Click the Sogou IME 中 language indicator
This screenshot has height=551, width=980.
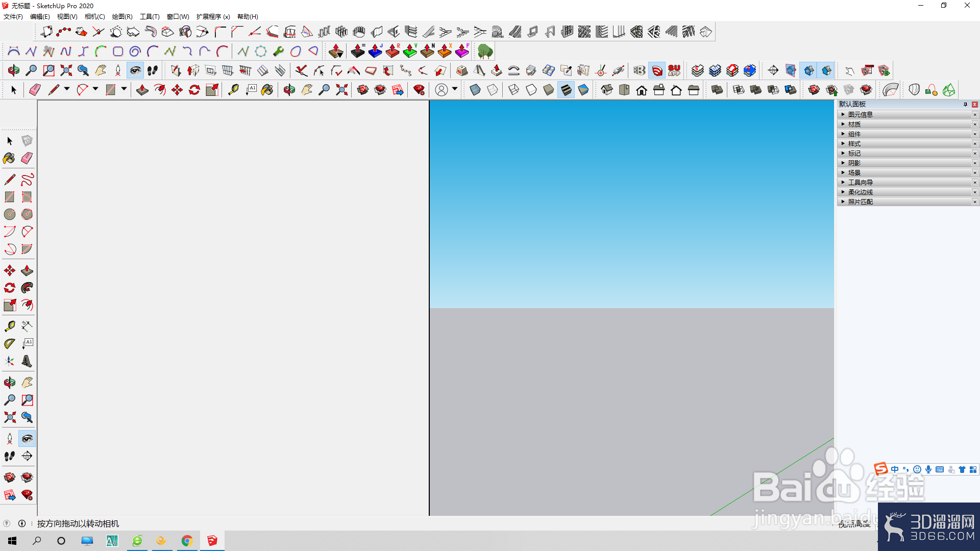tap(895, 469)
